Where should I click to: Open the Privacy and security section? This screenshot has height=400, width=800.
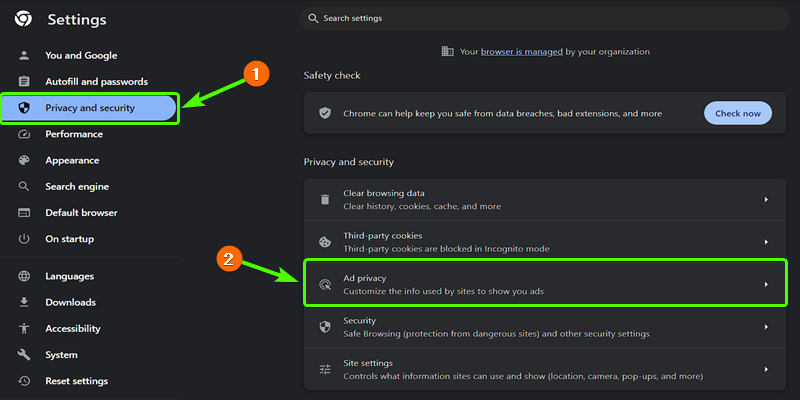[89, 108]
